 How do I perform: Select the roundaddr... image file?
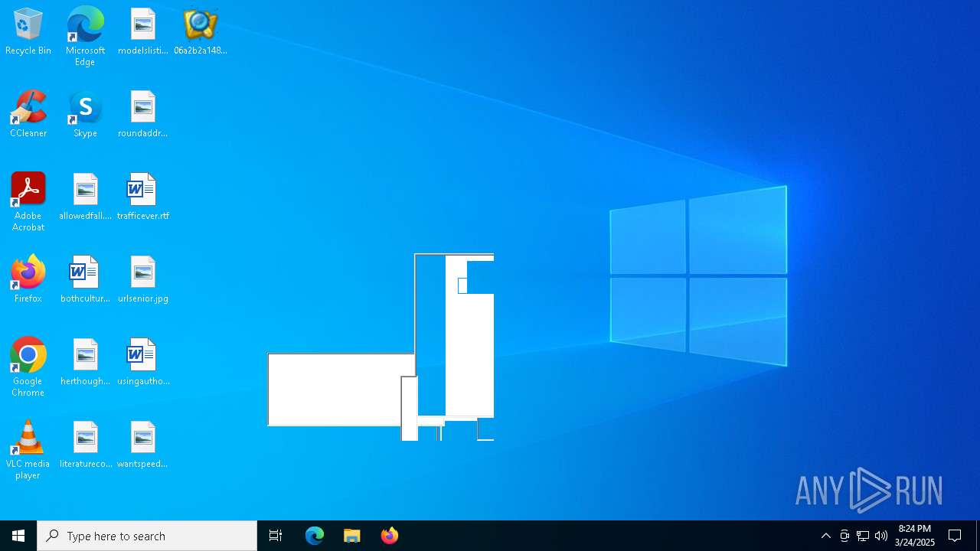(x=142, y=115)
